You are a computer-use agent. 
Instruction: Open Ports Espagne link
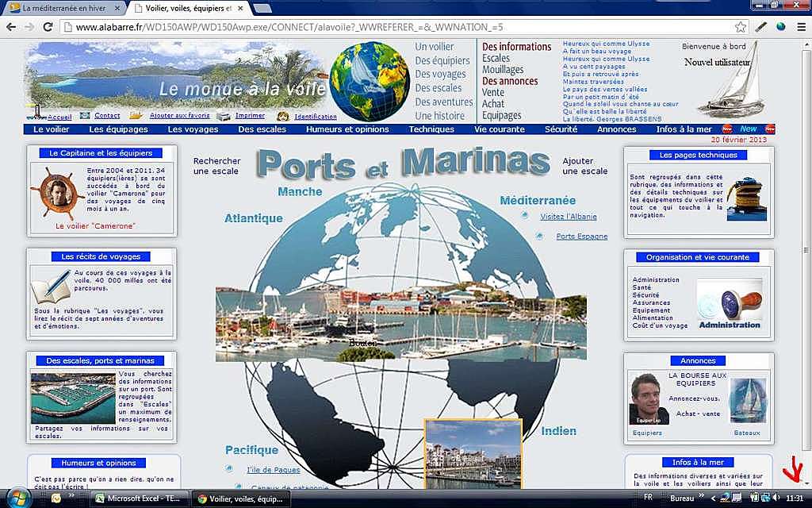click(x=581, y=237)
